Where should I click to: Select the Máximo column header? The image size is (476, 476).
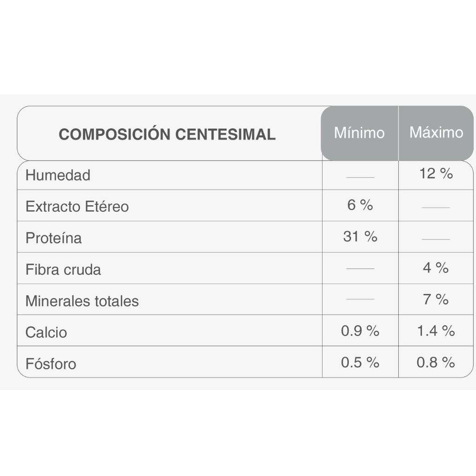(x=436, y=132)
